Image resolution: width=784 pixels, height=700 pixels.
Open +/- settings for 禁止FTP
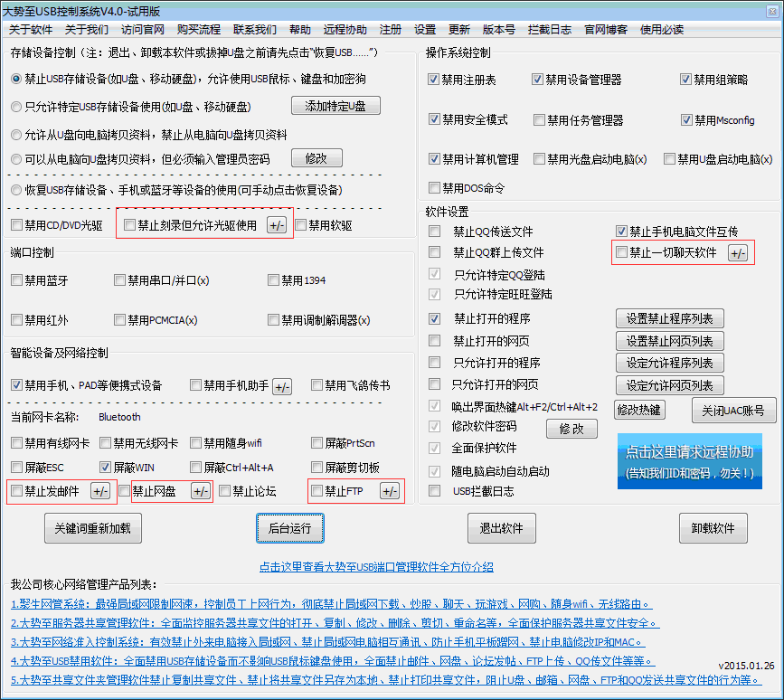pyautogui.click(x=389, y=491)
